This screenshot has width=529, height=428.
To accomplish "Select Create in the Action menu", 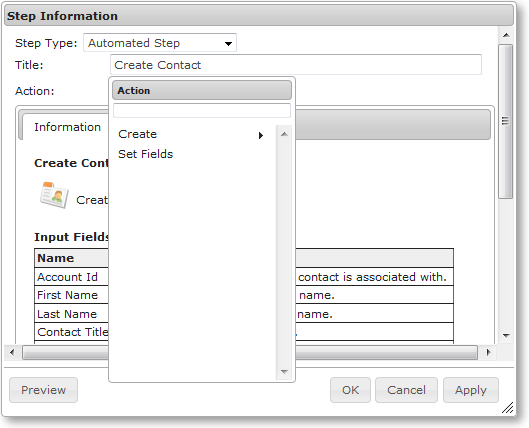I will (137, 134).
